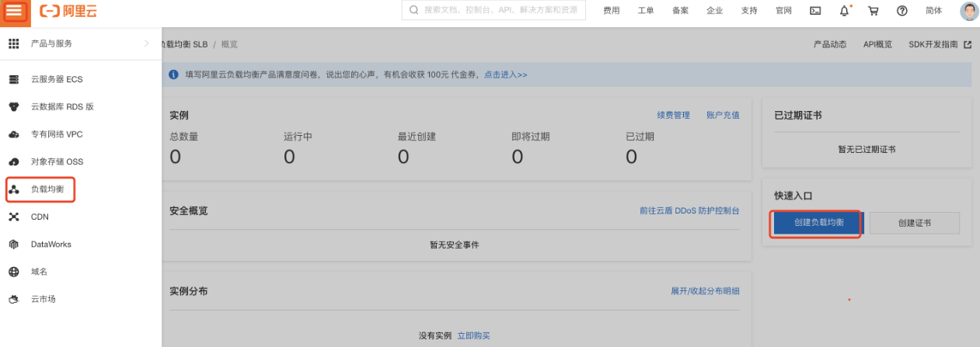The image size is (980, 347).
Task: Click the 对象存储 OSS icon
Action: [x=14, y=162]
